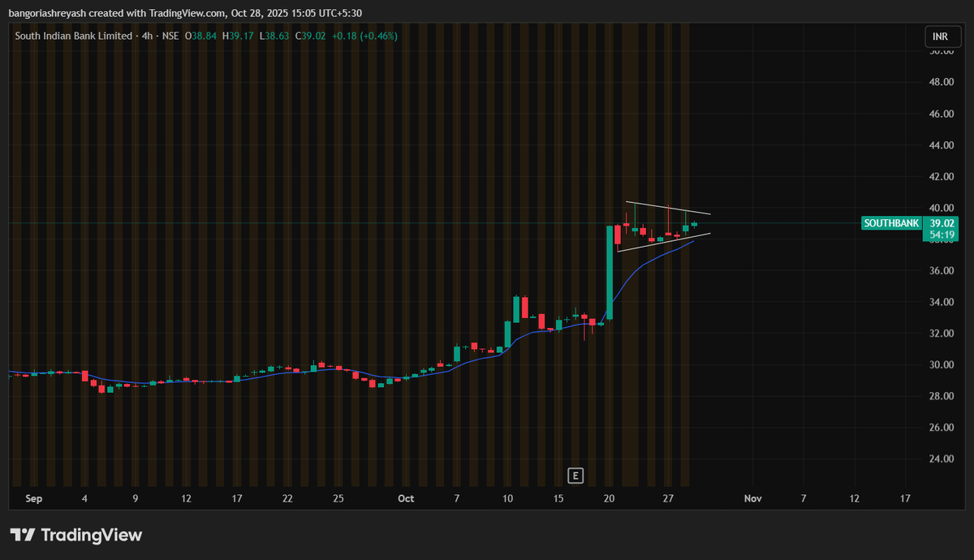Click the 24.00 price axis label

click(942, 459)
